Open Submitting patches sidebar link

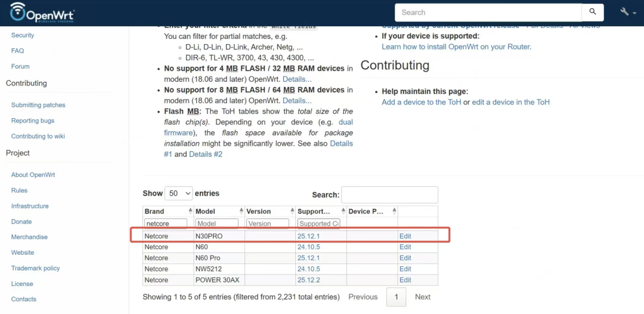[38, 105]
